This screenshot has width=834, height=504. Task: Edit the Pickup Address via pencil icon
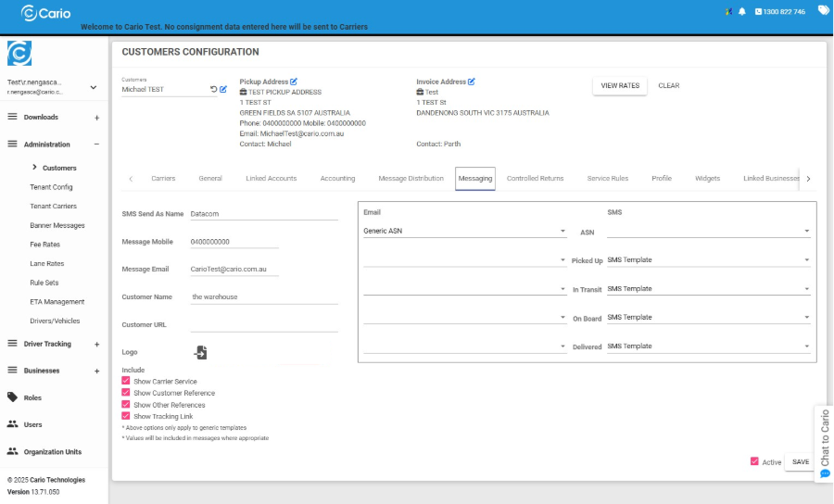(294, 82)
